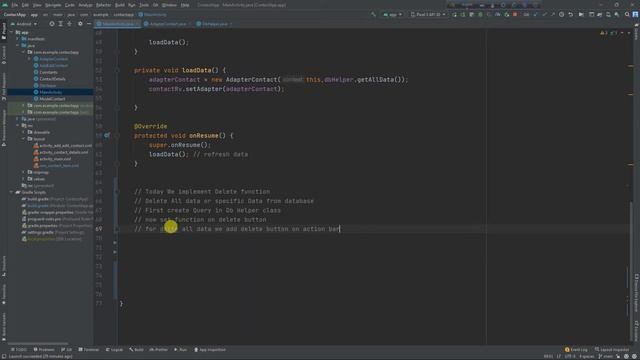Screen dimensions: 640x360
Task: Click the user account icon at top right
Action: coord(636,15)
